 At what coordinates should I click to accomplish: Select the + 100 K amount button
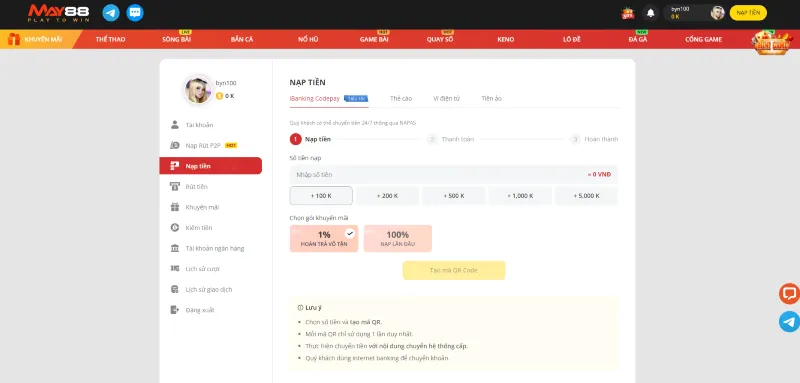pyautogui.click(x=321, y=196)
